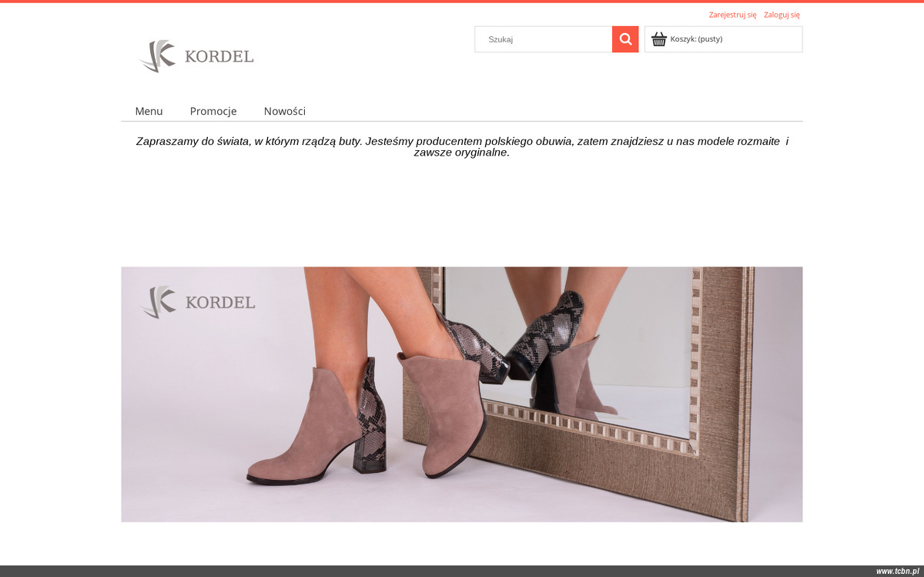Go to Promocje section
This screenshot has height=577, width=924.
pos(213,111)
